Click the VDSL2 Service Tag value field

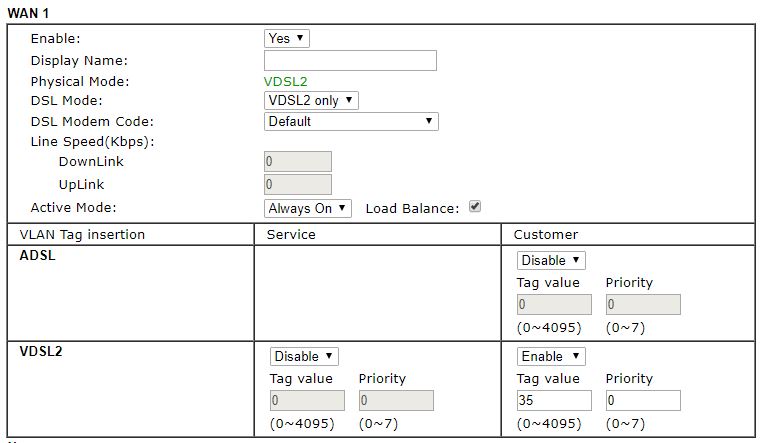307,401
